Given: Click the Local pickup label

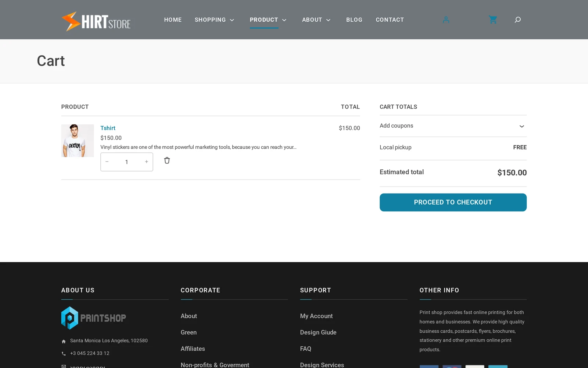Looking at the screenshot, I should click(x=395, y=147).
